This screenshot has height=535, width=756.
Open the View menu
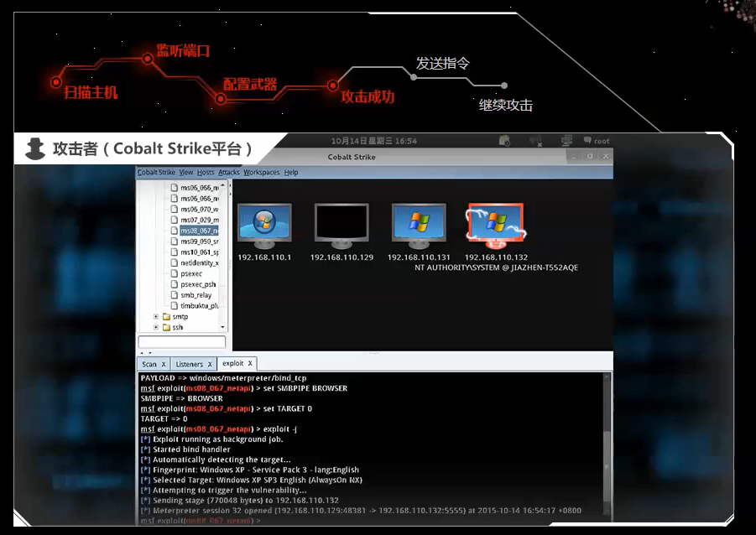pyautogui.click(x=186, y=172)
